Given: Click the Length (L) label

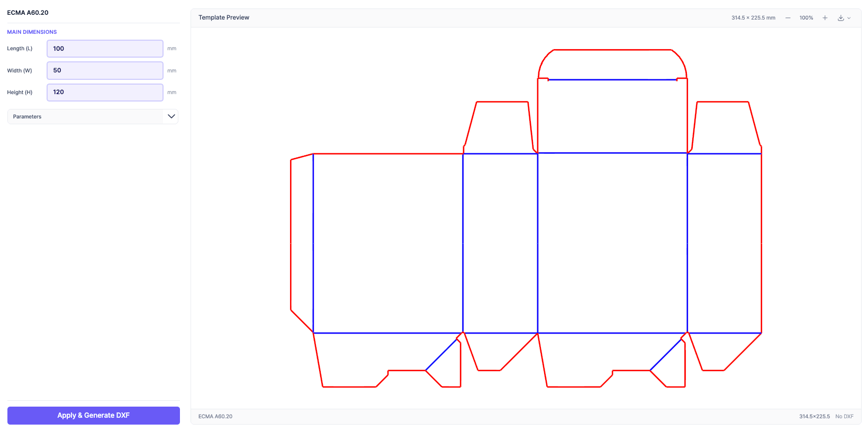Looking at the screenshot, I should point(20,49).
